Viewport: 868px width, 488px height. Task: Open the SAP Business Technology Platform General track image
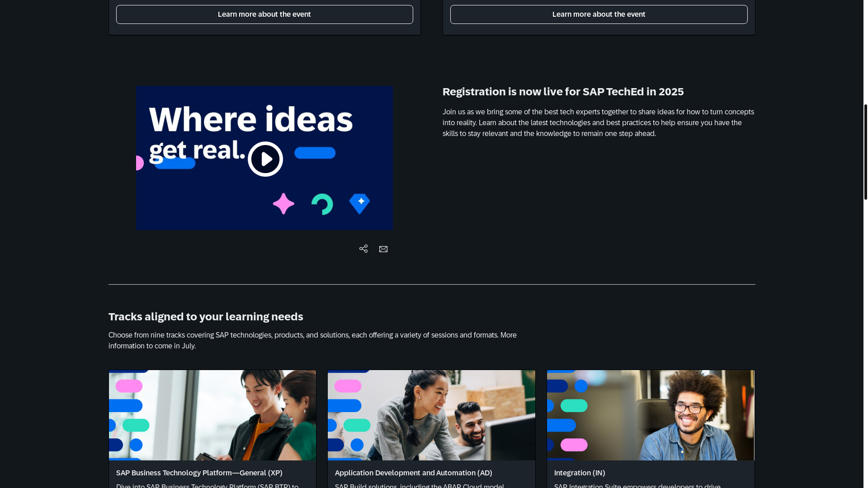212,415
